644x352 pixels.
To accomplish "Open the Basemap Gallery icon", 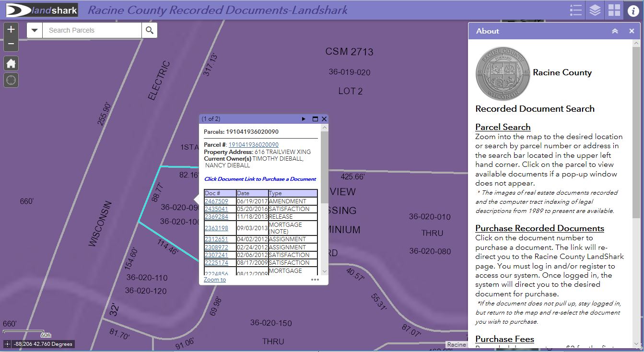I will pyautogui.click(x=613, y=10).
